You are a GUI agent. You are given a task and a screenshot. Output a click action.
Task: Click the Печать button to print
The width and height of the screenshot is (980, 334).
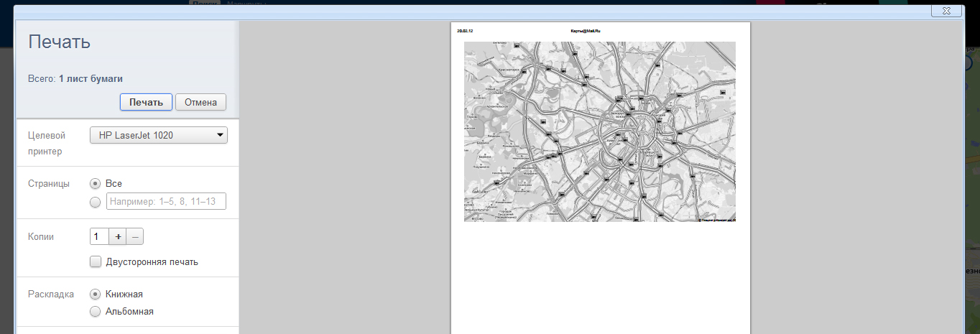point(146,102)
